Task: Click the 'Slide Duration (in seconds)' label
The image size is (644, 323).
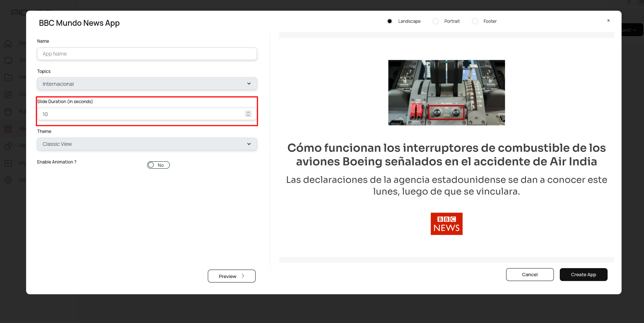Action: 65,102
